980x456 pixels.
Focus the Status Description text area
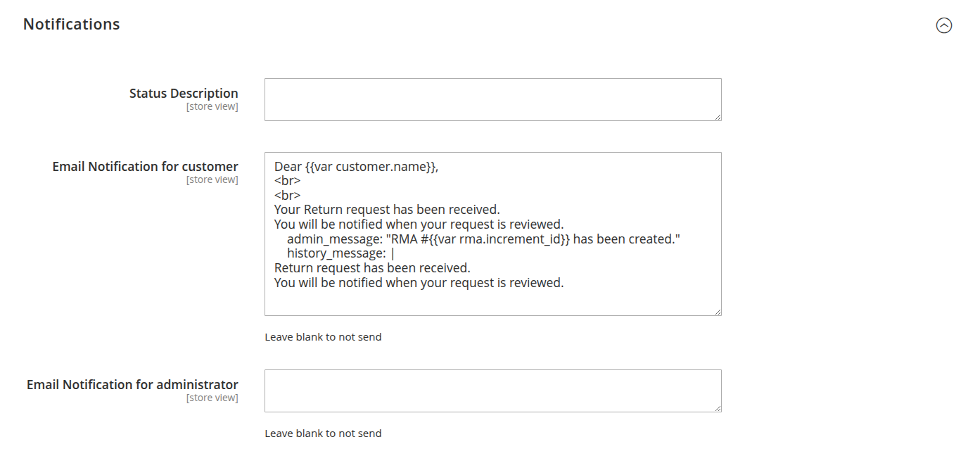pos(492,99)
